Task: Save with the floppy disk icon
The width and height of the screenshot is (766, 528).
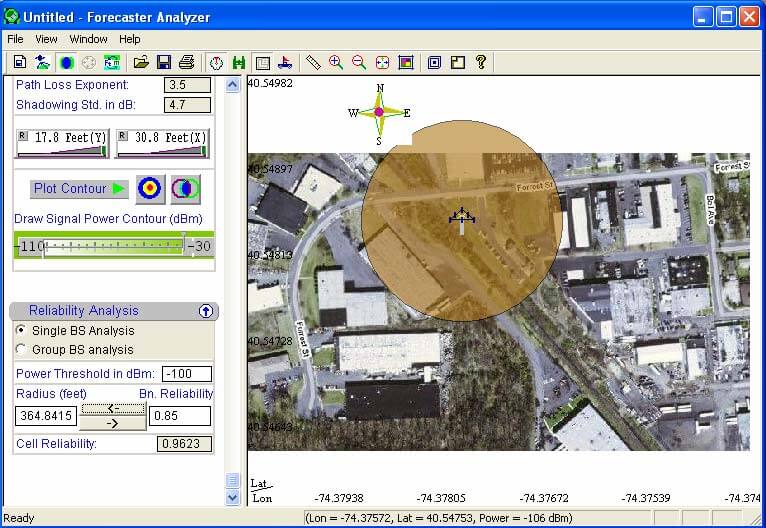Action: [x=164, y=63]
